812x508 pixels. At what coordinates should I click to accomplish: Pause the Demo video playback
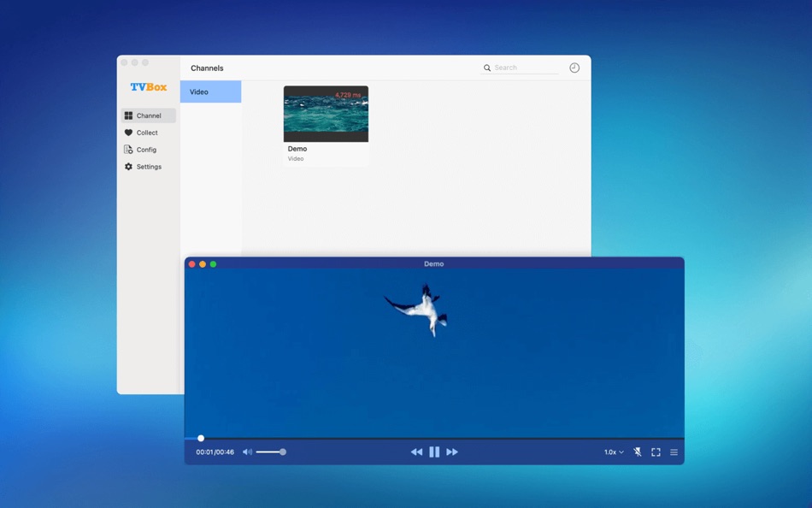coord(434,452)
